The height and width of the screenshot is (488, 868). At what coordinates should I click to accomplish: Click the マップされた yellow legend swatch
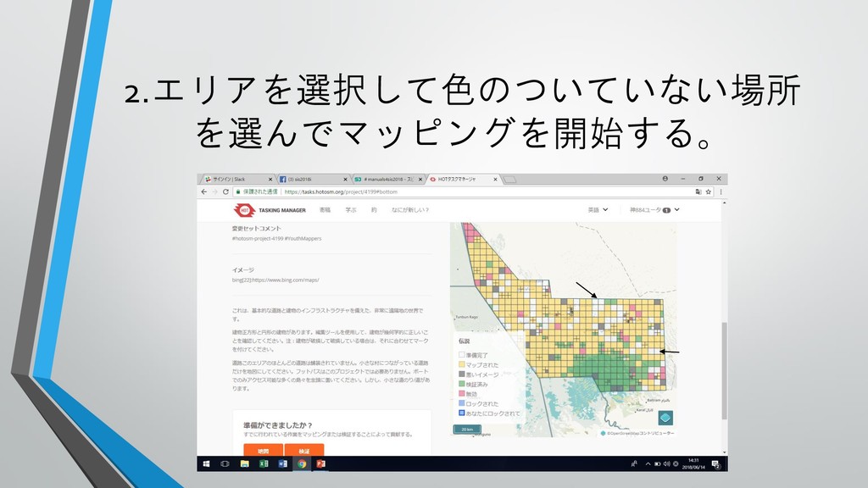point(462,364)
